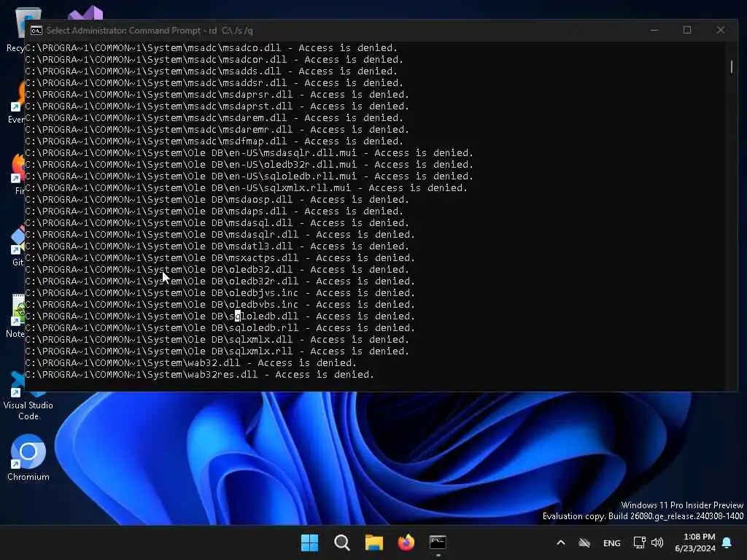Launch Firefox from the taskbar
Screen dimensions: 747x560
point(406,542)
